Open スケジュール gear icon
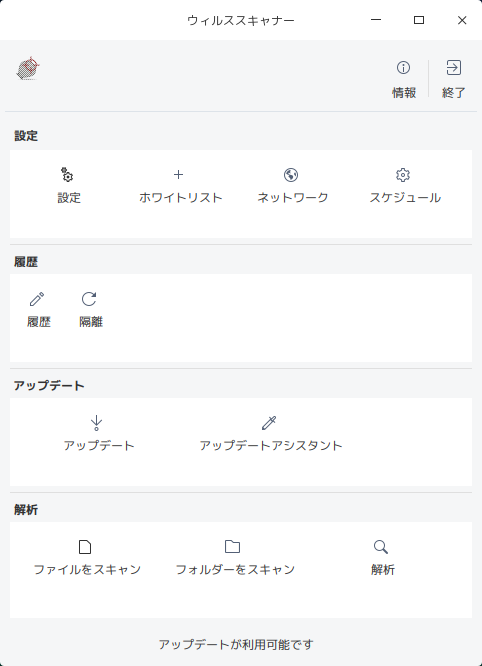The height and width of the screenshot is (666, 482). pyautogui.click(x=403, y=175)
